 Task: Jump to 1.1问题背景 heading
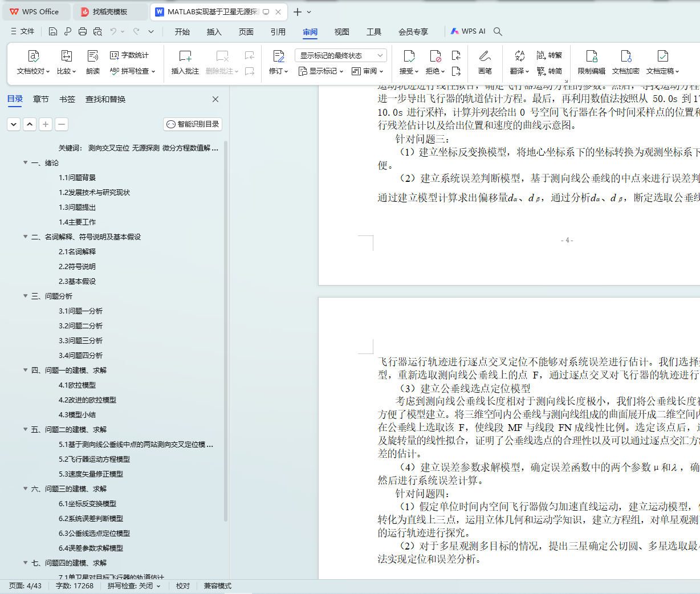(77, 177)
